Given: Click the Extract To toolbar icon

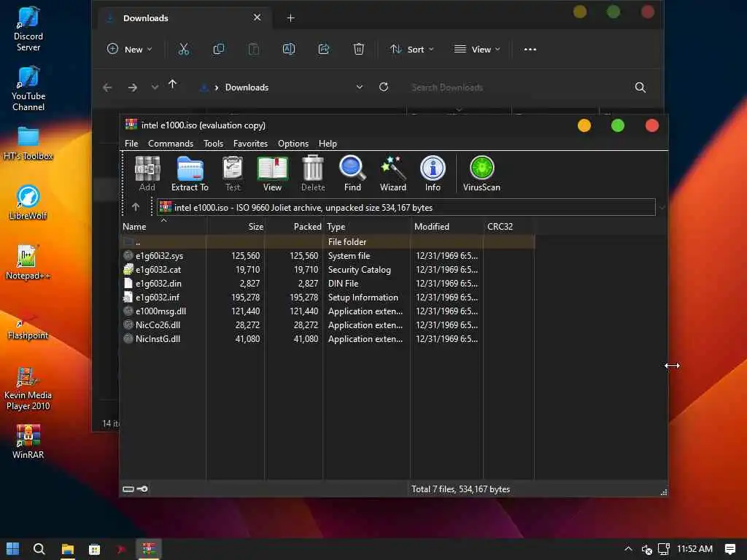Looking at the screenshot, I should coord(190,174).
